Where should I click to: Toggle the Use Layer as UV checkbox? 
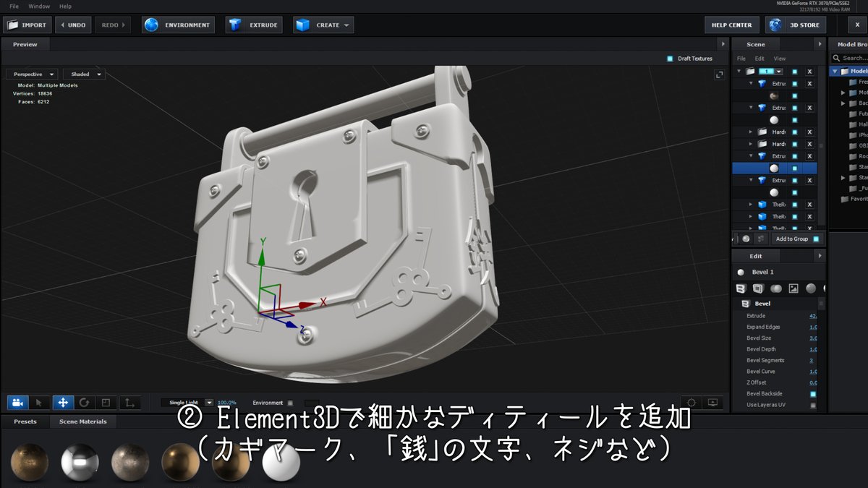point(813,405)
